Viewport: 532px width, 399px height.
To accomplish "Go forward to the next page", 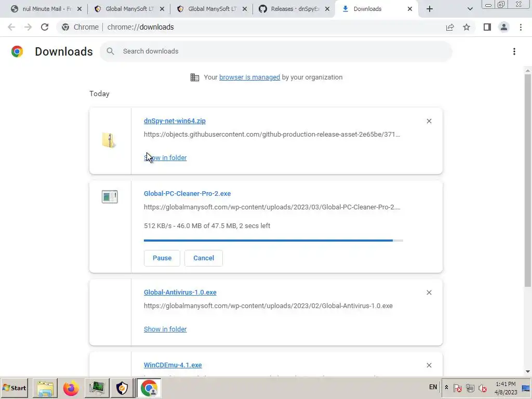I will 28,27.
